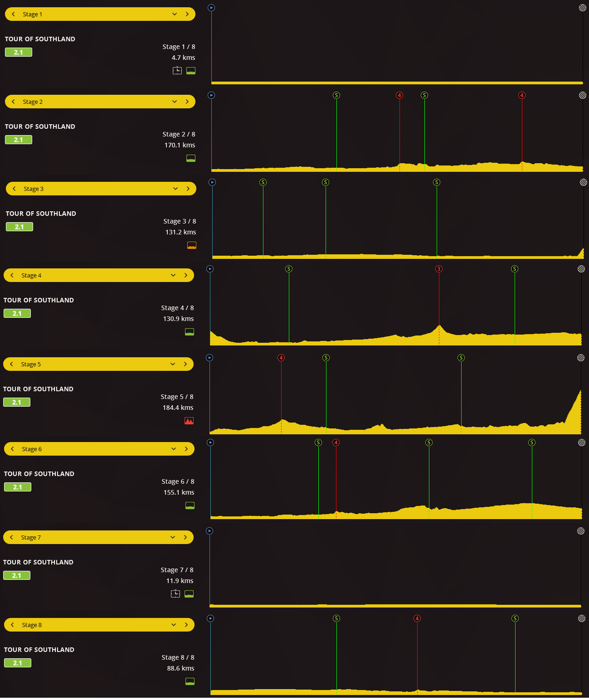
Task: Click the next arrow on Stage 2 selector
Action: click(x=187, y=102)
